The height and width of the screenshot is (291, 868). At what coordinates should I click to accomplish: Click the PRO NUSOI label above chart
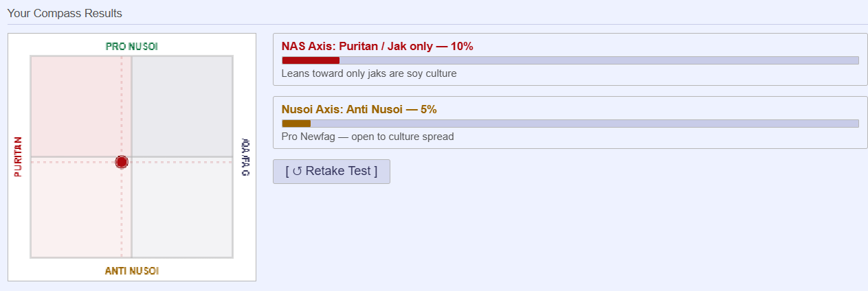(x=131, y=46)
